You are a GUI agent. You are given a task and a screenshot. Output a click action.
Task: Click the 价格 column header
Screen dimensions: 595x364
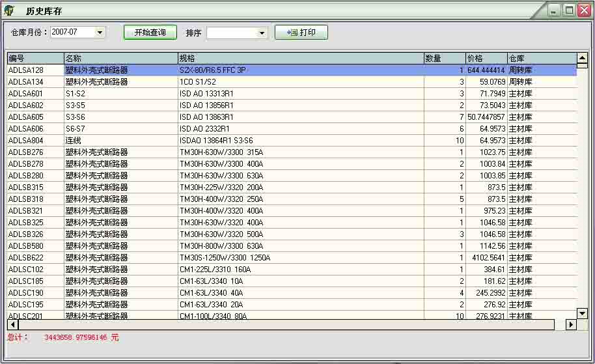486,59
